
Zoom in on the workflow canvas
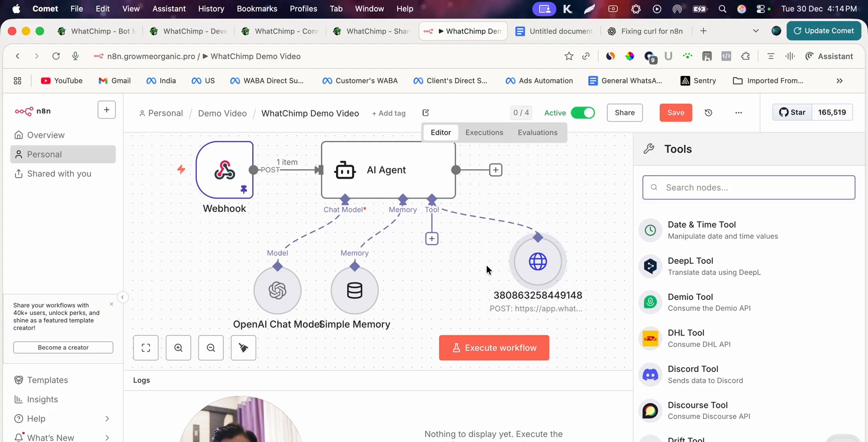pyautogui.click(x=178, y=348)
